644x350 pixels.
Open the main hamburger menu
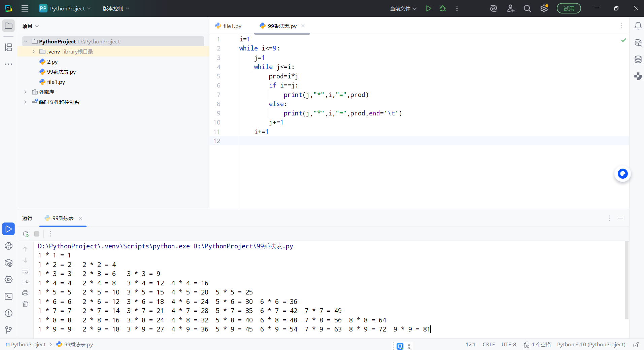coord(25,8)
